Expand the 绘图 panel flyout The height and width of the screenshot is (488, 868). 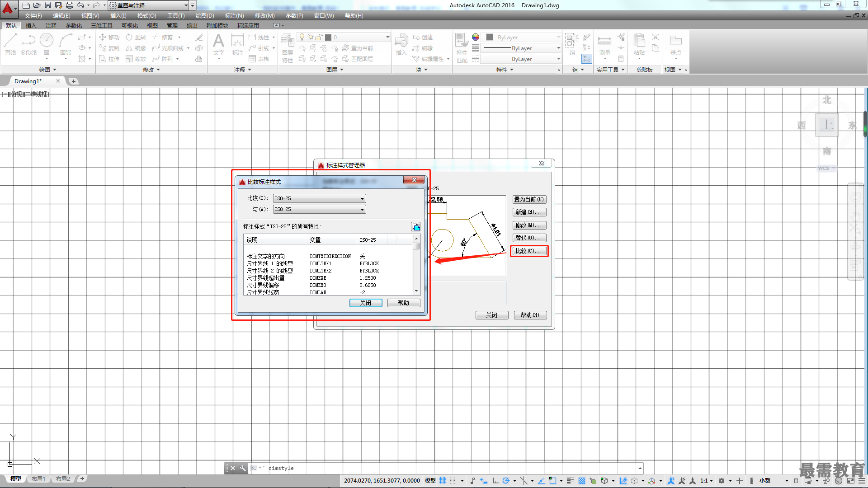click(x=47, y=70)
